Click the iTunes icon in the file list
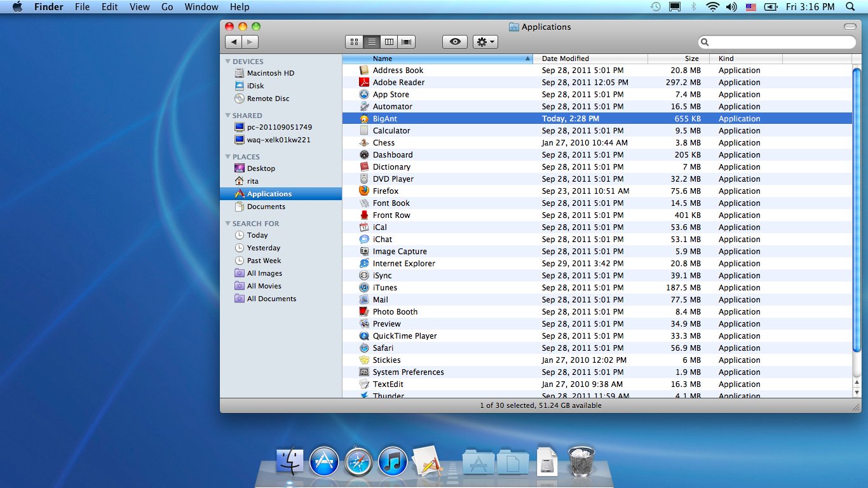This screenshot has width=868, height=488. pos(364,288)
